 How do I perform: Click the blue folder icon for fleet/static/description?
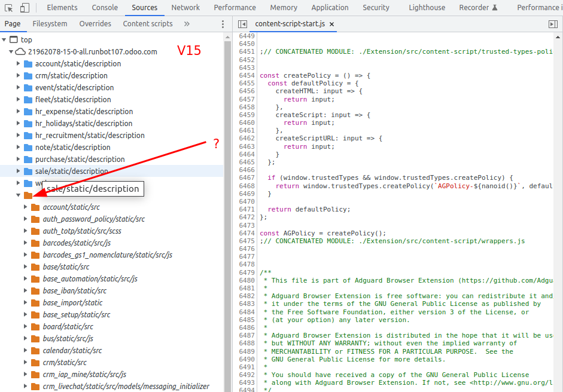pyautogui.click(x=28, y=100)
